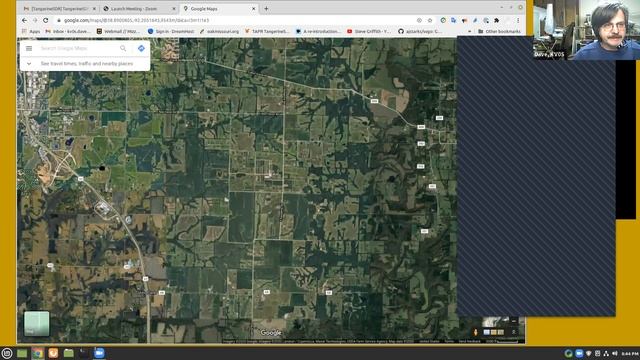Open the Apps bookmark shortcut
The image size is (640, 360).
(x=31, y=31)
